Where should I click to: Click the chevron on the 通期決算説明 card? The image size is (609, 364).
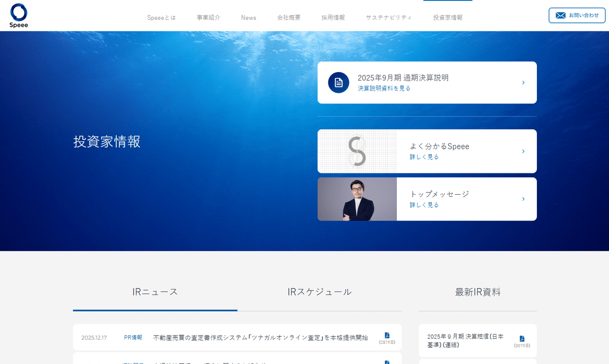click(523, 82)
